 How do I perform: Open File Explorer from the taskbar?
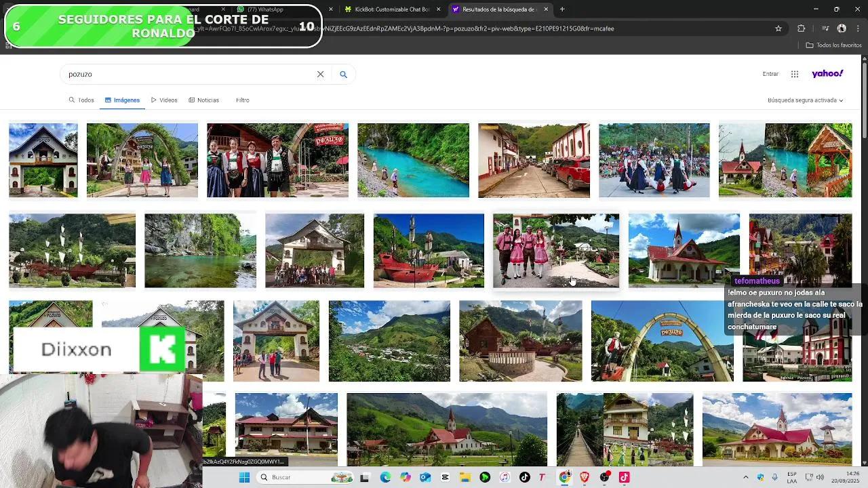click(x=465, y=477)
